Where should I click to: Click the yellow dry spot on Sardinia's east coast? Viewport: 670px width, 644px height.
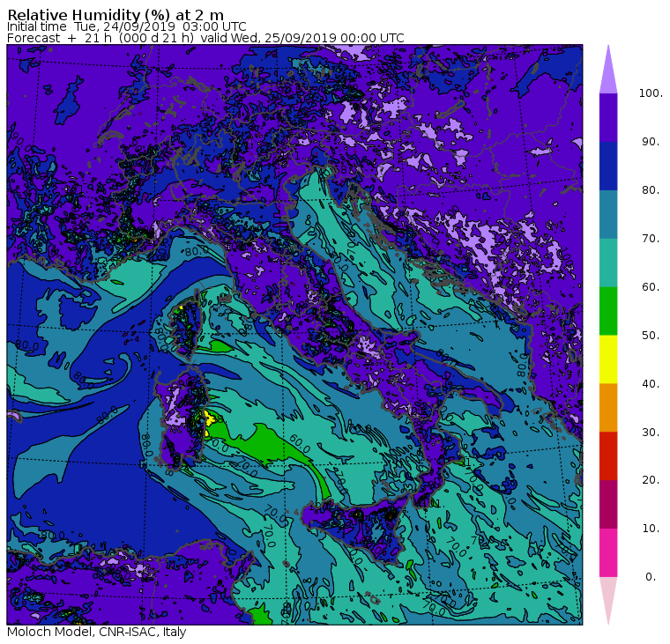coord(210,418)
